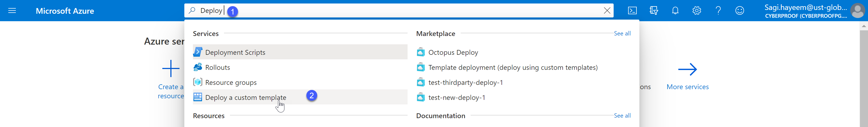
Task: Click the custom template grid icon
Action: pyautogui.click(x=198, y=97)
